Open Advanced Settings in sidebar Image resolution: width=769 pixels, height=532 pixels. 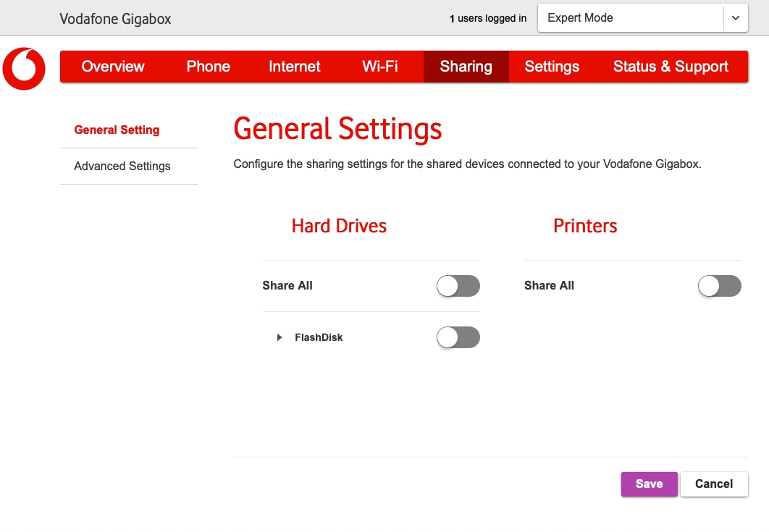(x=122, y=166)
